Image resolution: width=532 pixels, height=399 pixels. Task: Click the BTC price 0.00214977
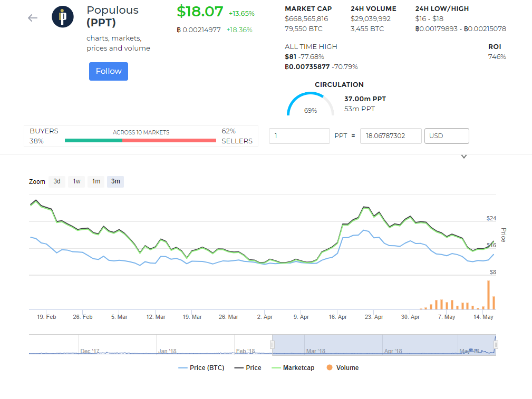(199, 30)
